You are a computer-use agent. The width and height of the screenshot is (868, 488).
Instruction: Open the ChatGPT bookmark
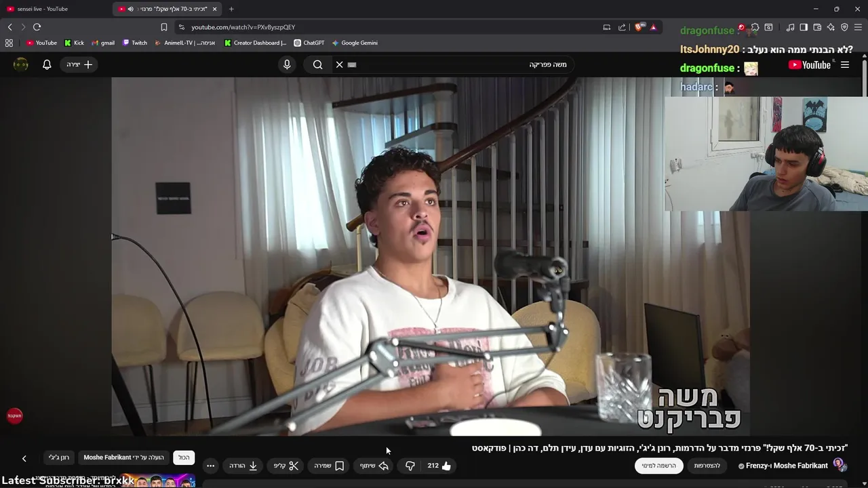pos(309,43)
